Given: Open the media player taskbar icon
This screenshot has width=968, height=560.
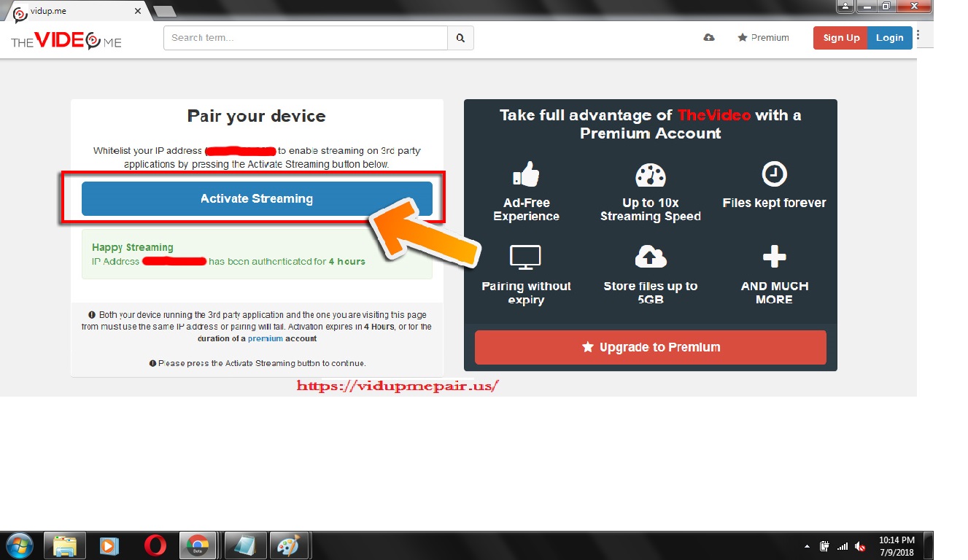Looking at the screenshot, I should (109, 545).
